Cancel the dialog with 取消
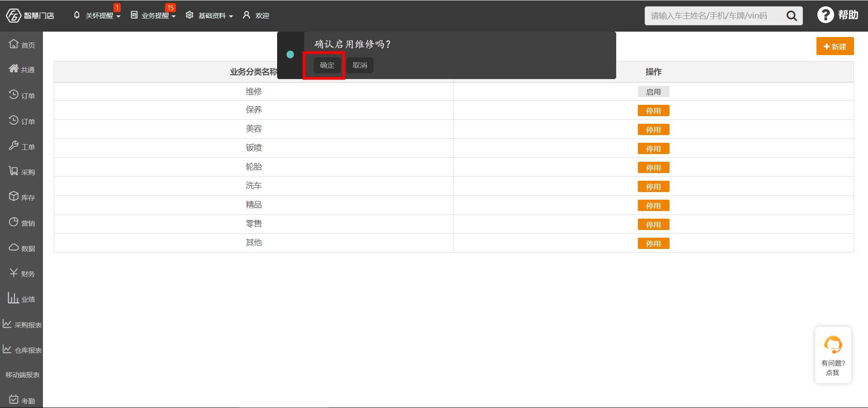 (x=360, y=66)
